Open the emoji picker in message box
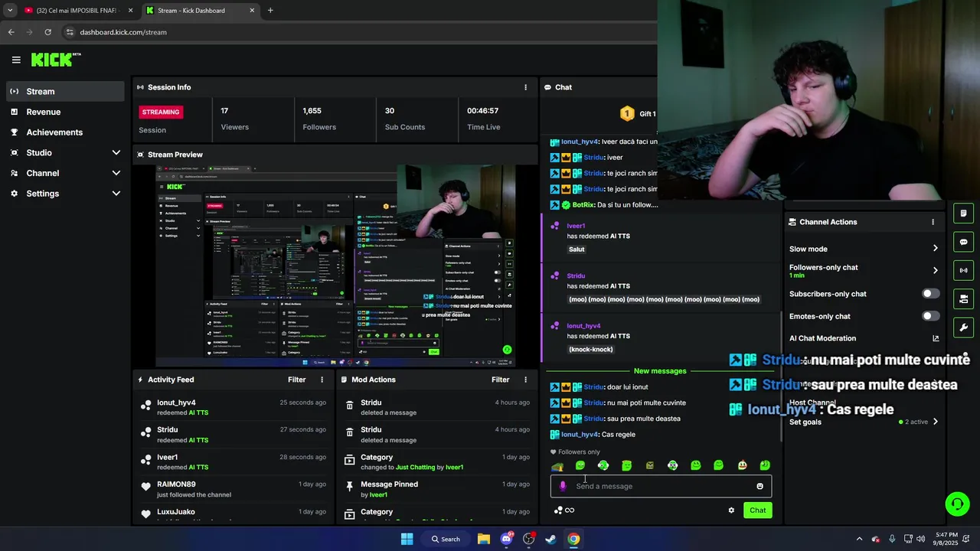Image resolution: width=980 pixels, height=551 pixels. click(759, 486)
